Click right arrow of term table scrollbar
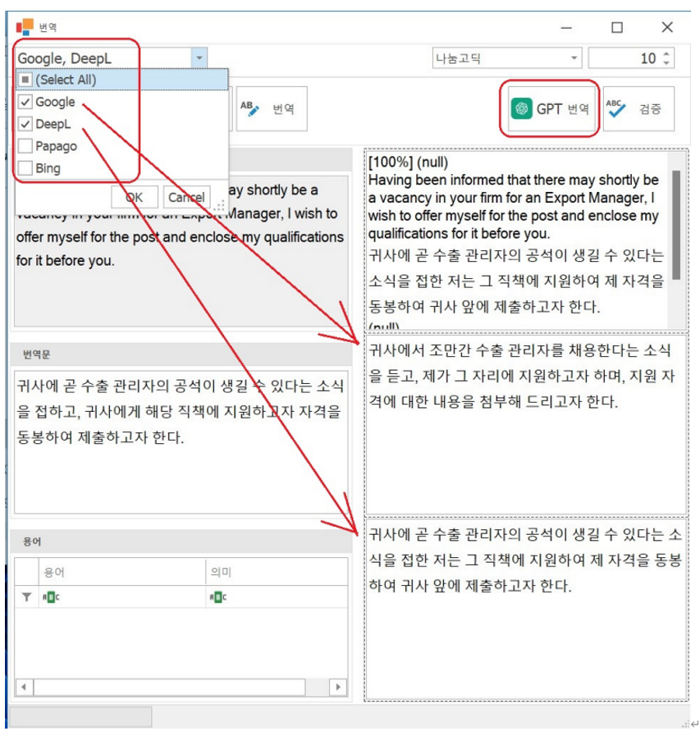 point(338,687)
